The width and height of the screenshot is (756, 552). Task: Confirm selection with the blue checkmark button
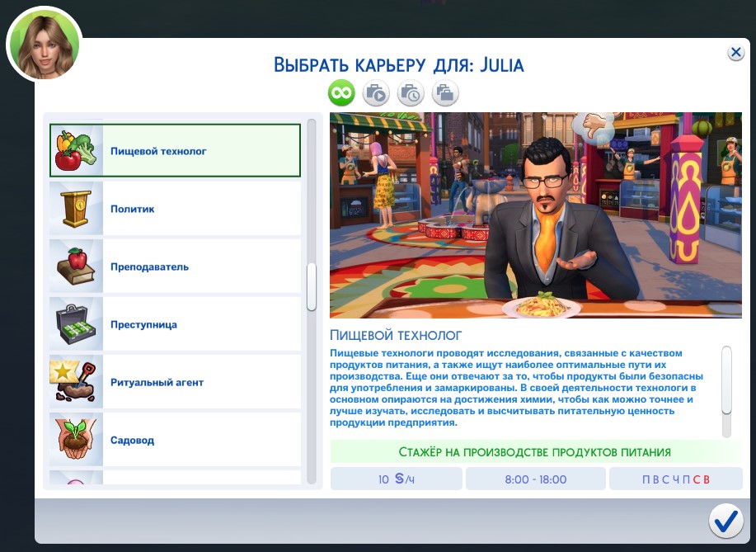[725, 521]
